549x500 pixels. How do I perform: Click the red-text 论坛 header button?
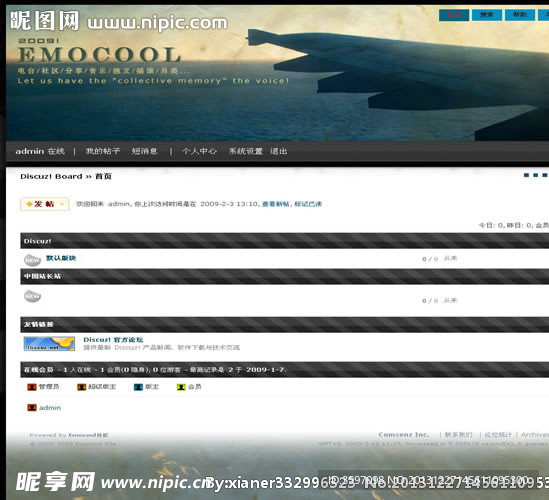(454, 15)
